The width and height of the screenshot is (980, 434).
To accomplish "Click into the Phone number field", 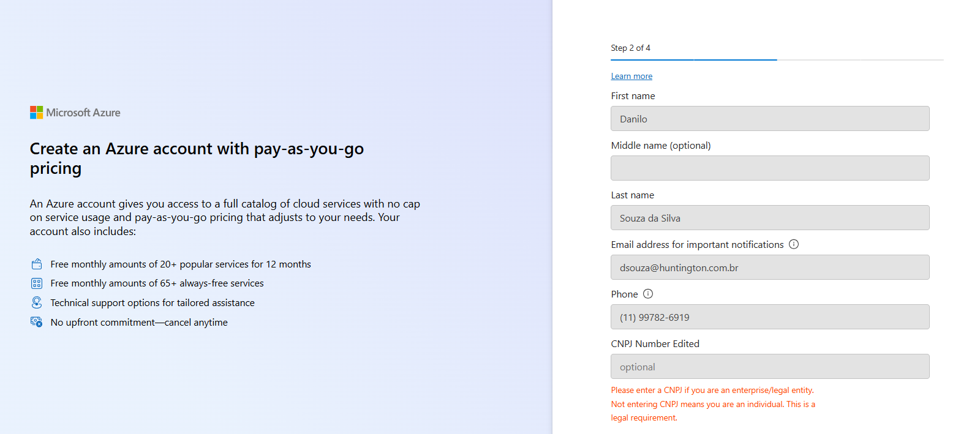I will tap(770, 317).
